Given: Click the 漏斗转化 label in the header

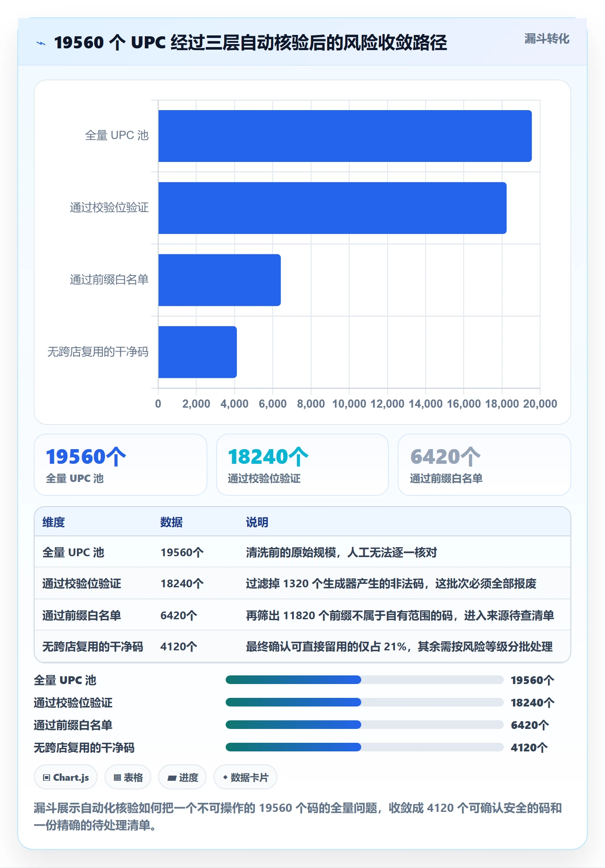Looking at the screenshot, I should [x=547, y=39].
